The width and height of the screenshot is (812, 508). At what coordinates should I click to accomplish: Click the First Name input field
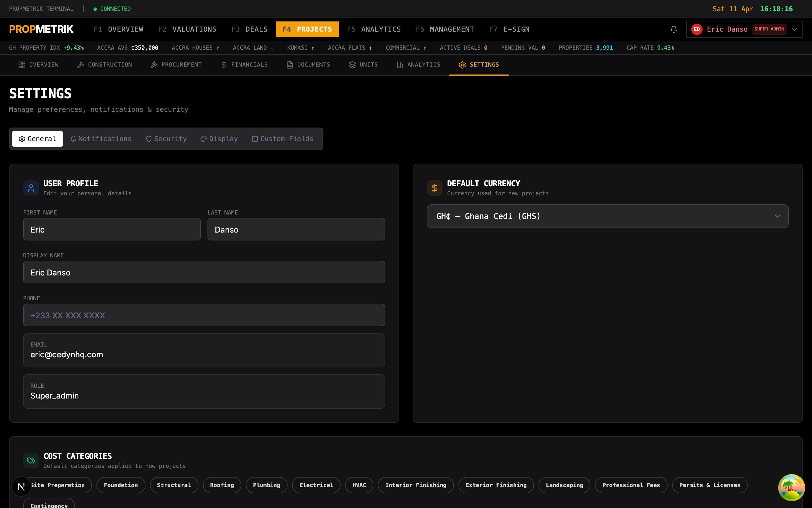[112, 229]
